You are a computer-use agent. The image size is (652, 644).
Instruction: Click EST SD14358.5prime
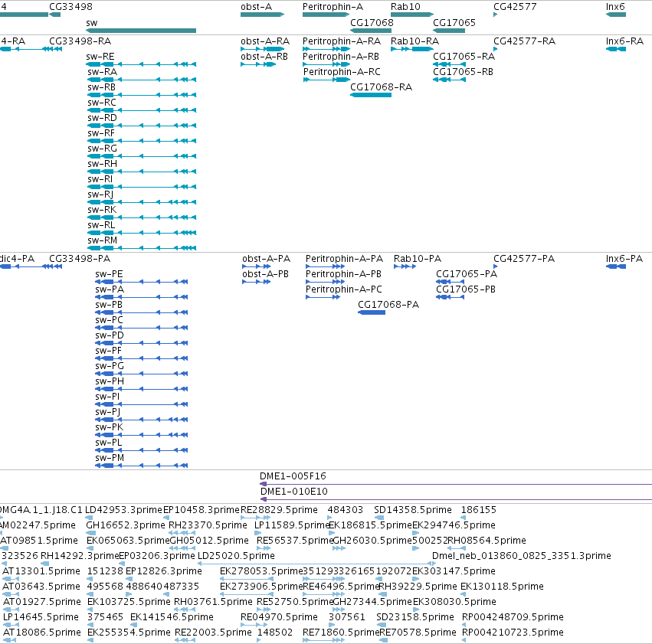pyautogui.click(x=378, y=518)
